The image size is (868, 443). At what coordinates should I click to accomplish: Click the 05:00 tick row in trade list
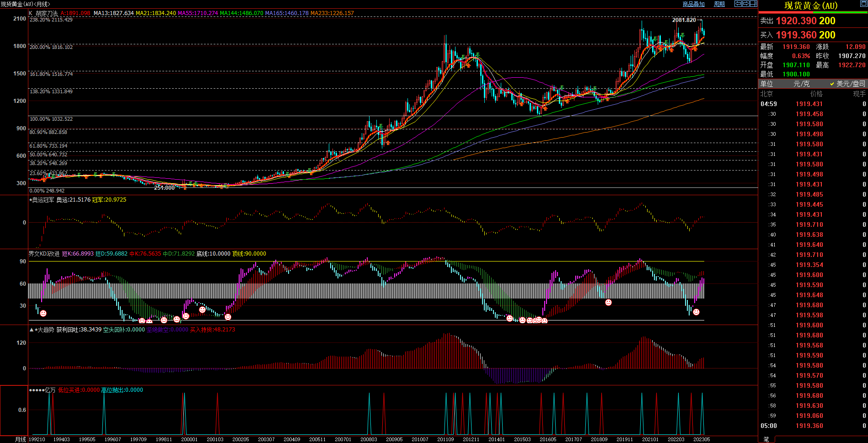(813, 426)
